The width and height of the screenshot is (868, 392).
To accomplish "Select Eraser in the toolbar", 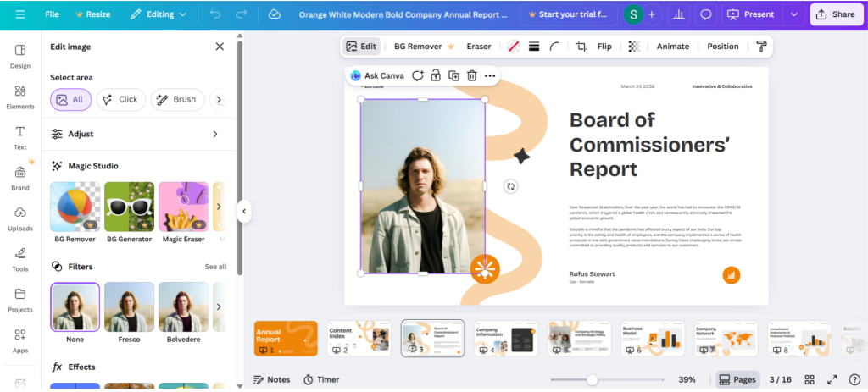I will [478, 47].
